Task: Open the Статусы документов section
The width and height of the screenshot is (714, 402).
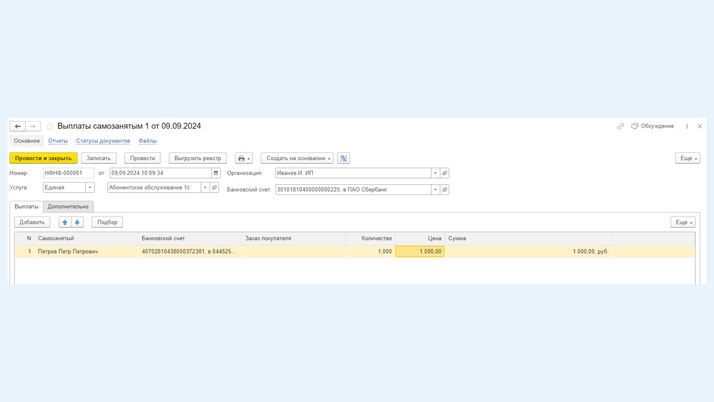Action: click(103, 141)
